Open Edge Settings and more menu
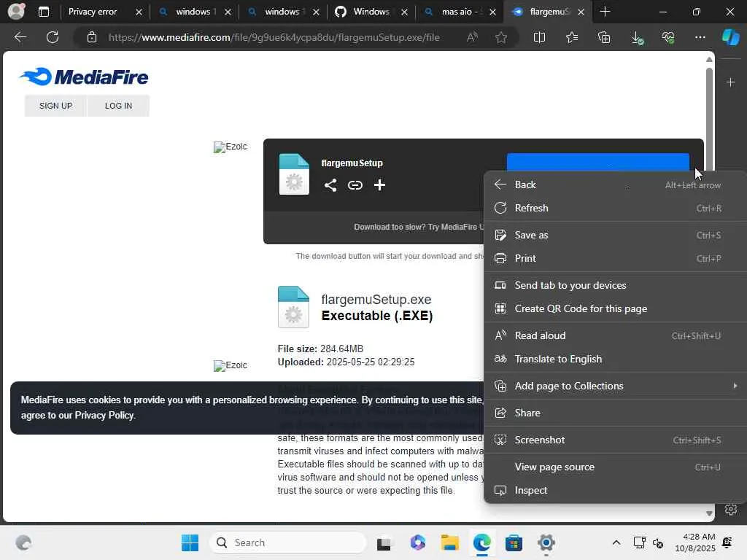747x560 pixels. [x=700, y=37]
